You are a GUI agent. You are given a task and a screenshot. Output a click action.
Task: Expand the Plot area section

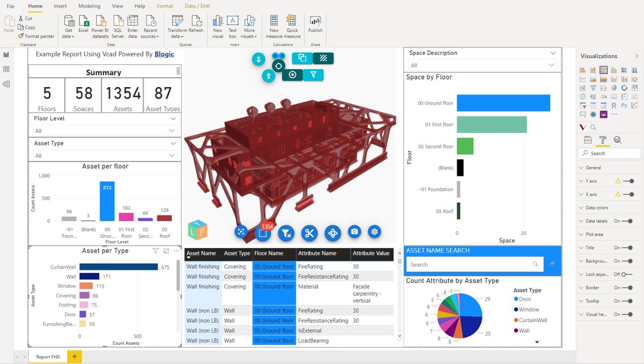tap(594, 234)
